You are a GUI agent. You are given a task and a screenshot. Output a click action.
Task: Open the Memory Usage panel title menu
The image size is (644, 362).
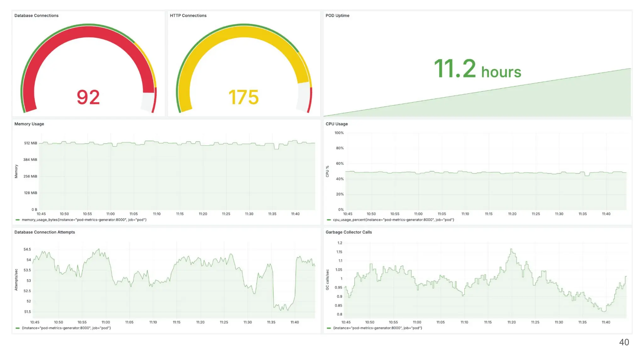coord(29,124)
